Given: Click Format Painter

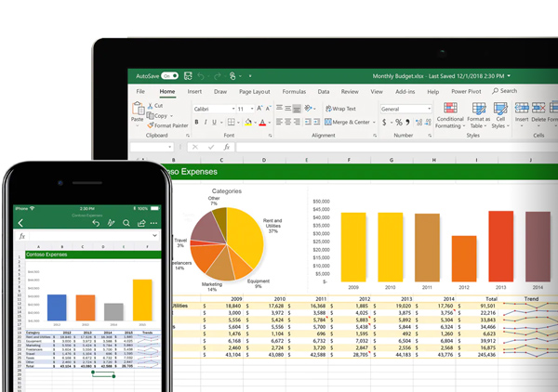Looking at the screenshot, I should pyautogui.click(x=167, y=125).
